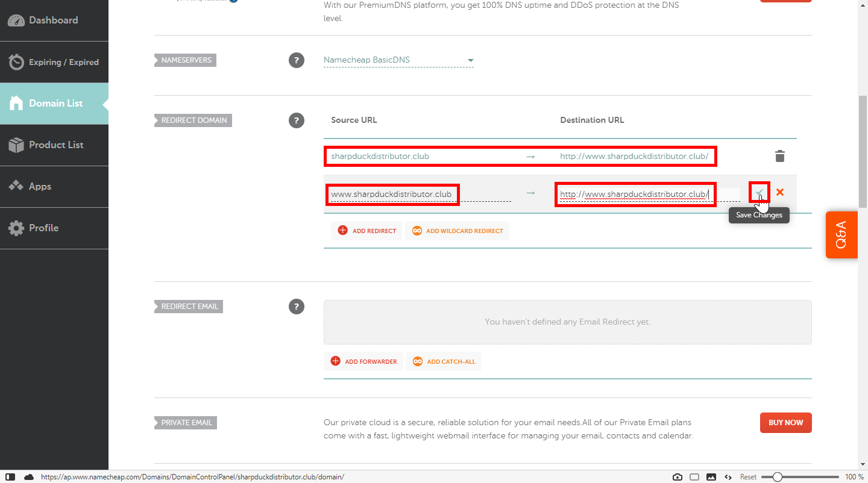Image resolution: width=868 pixels, height=483 pixels.
Task: Click the Dashboard gauge icon
Action: [x=16, y=20]
